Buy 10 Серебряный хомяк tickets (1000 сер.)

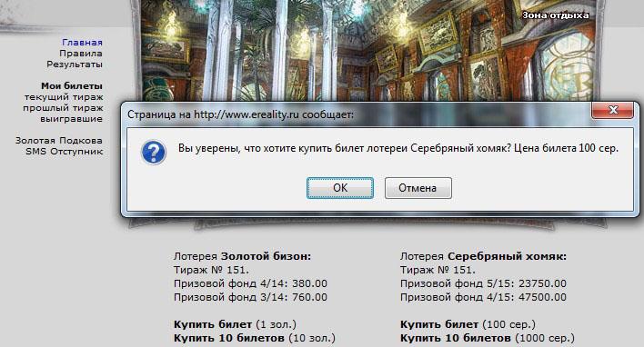(488, 338)
